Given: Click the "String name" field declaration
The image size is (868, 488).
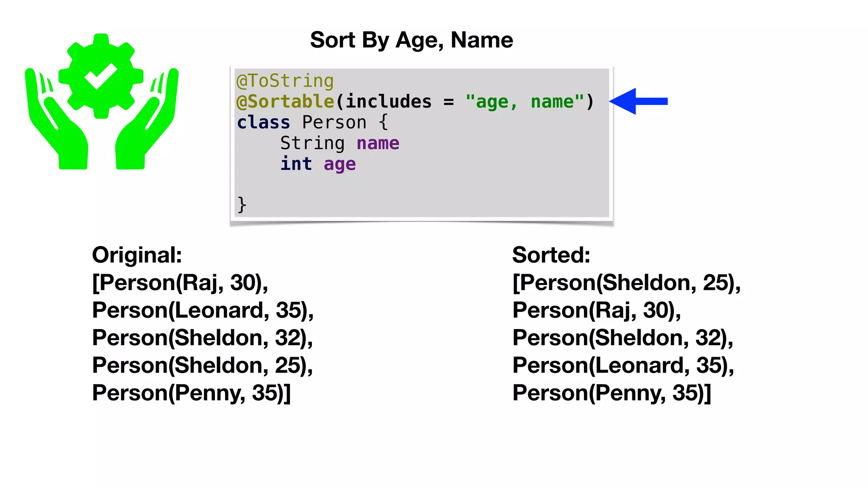Looking at the screenshot, I should [x=339, y=143].
